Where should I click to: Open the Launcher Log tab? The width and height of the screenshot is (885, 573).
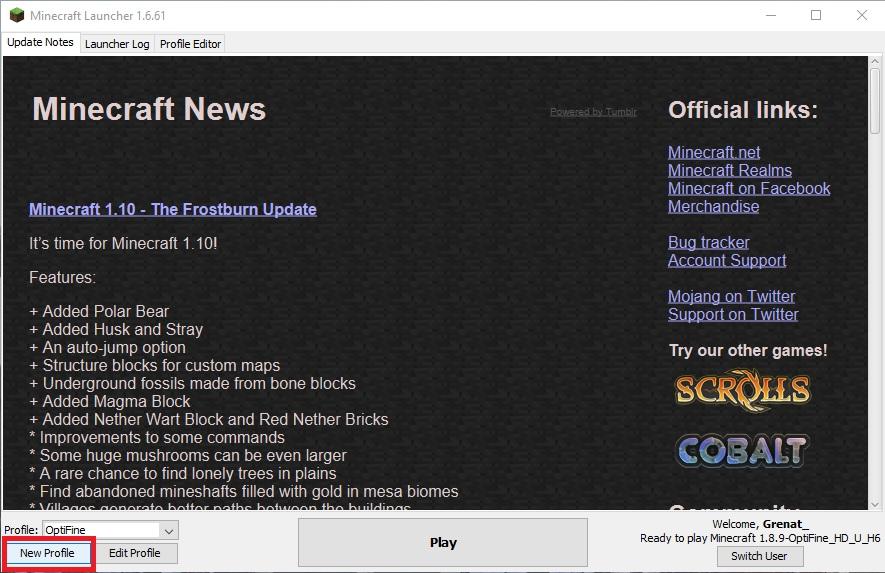point(117,44)
